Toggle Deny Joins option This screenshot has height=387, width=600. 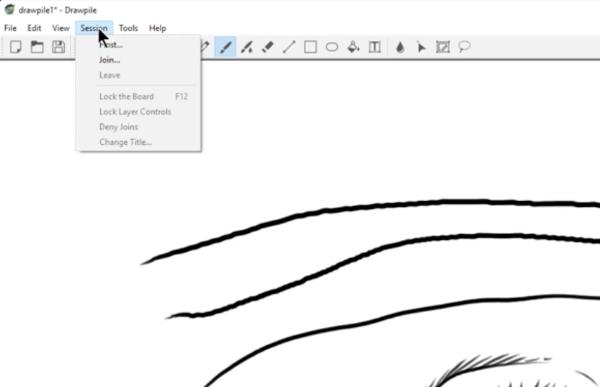(140, 127)
